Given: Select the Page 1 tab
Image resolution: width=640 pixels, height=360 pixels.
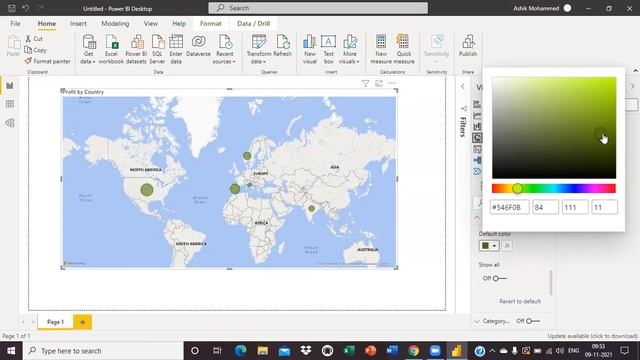Looking at the screenshot, I should pyautogui.click(x=56, y=322).
